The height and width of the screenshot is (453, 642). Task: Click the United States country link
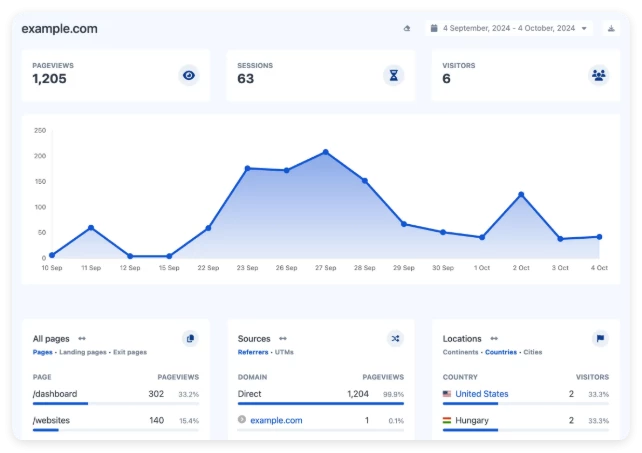(x=481, y=394)
